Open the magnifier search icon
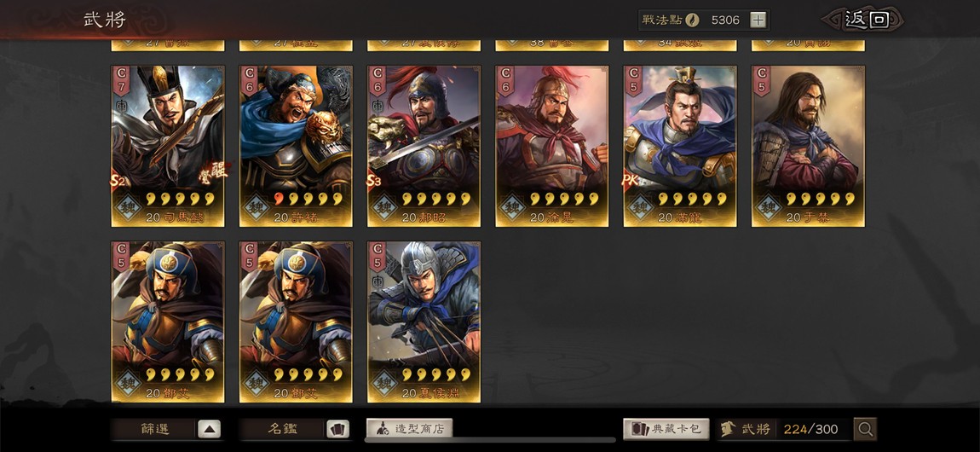980x452 pixels. pos(865,429)
